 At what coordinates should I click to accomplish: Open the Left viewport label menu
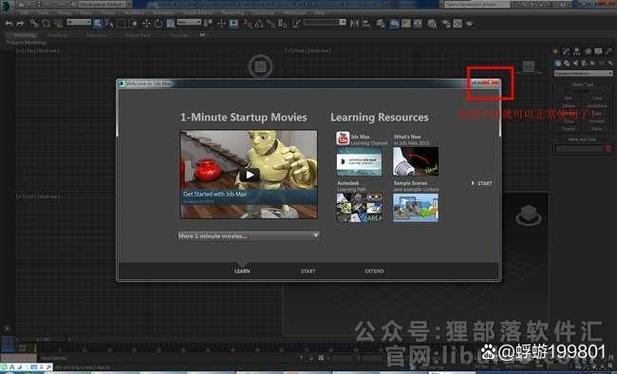[x=38, y=196]
